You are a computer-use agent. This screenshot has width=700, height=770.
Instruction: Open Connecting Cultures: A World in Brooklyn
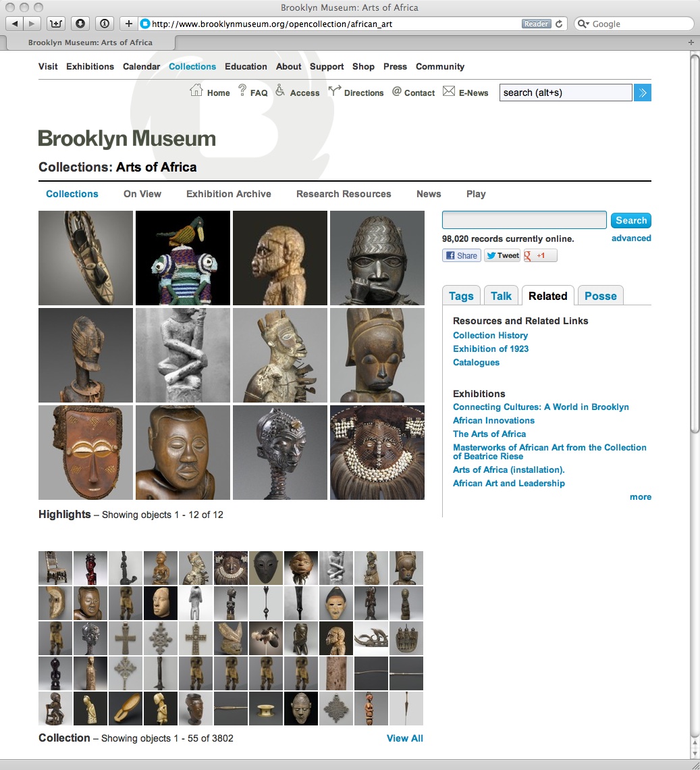point(541,407)
